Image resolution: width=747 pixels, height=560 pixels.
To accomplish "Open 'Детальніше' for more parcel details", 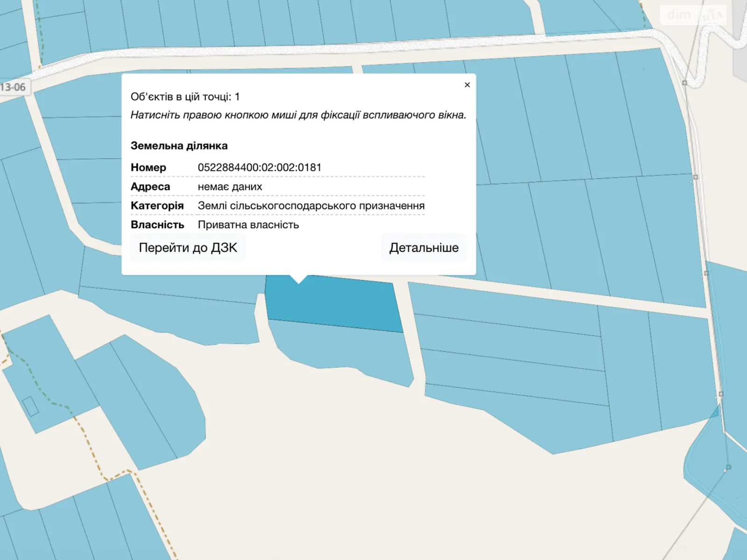I will (423, 248).
